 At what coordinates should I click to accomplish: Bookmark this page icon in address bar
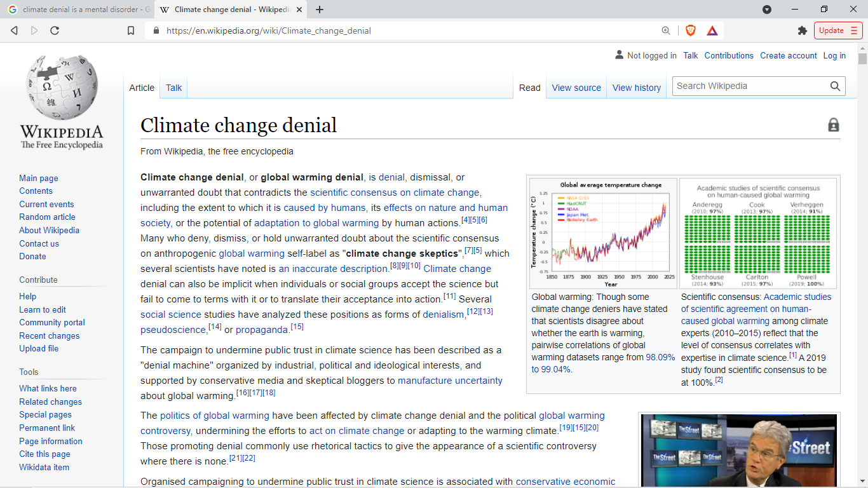click(131, 30)
